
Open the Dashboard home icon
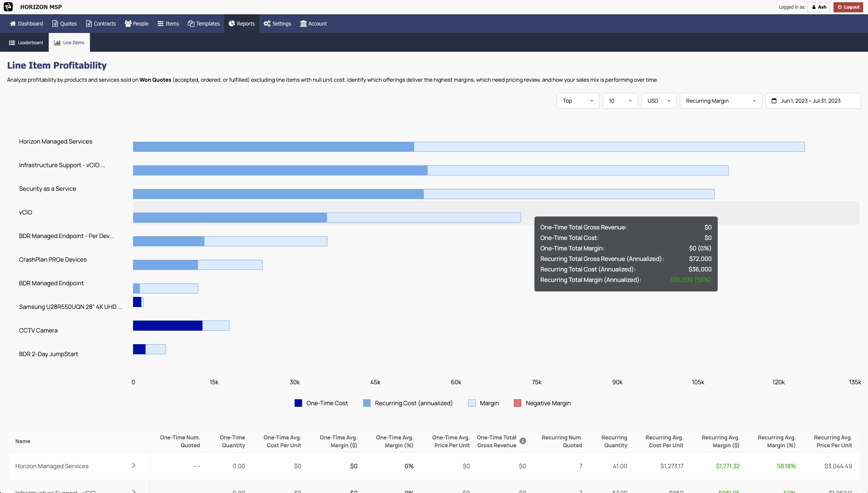13,24
